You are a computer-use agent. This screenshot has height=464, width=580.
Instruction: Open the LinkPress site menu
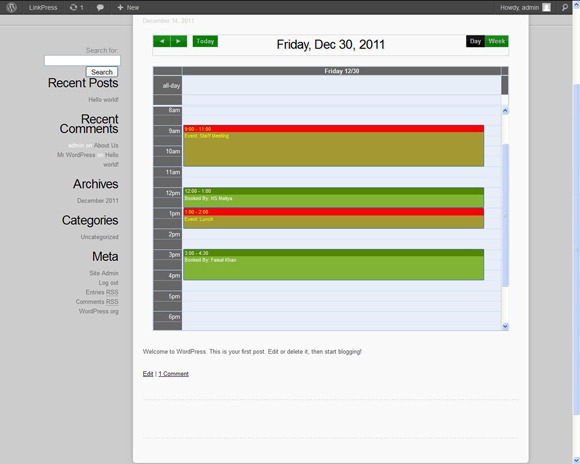43,7
